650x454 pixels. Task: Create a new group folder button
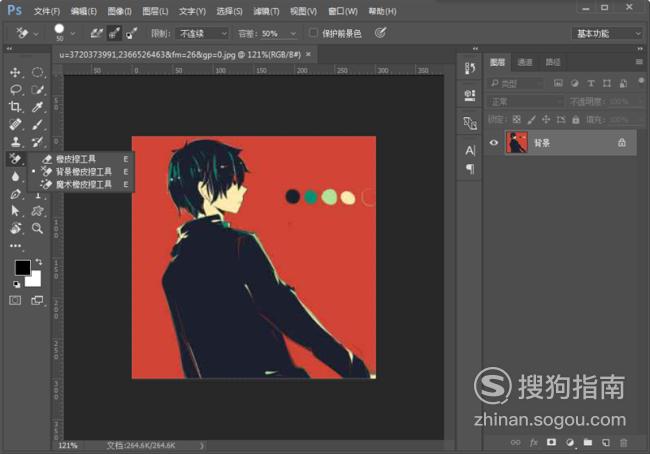587,442
